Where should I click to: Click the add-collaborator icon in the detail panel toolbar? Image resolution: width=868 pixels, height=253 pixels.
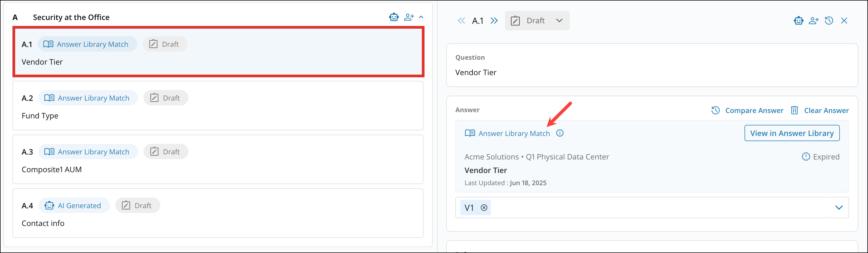point(814,21)
